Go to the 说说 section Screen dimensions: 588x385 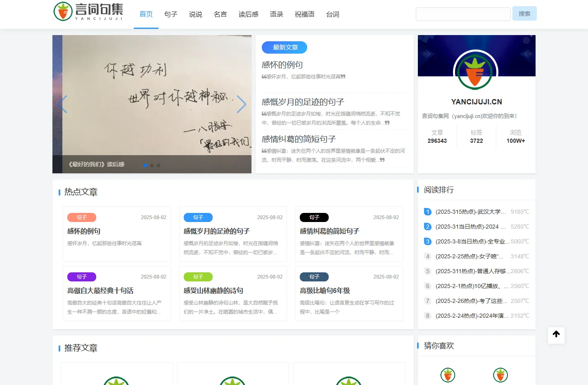[196, 14]
